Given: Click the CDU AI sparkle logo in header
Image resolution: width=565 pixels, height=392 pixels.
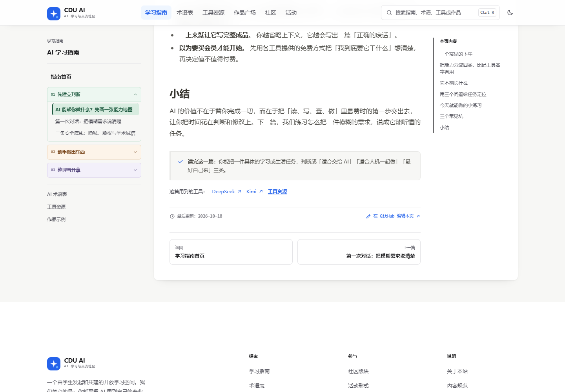Looking at the screenshot, I should pos(54,14).
